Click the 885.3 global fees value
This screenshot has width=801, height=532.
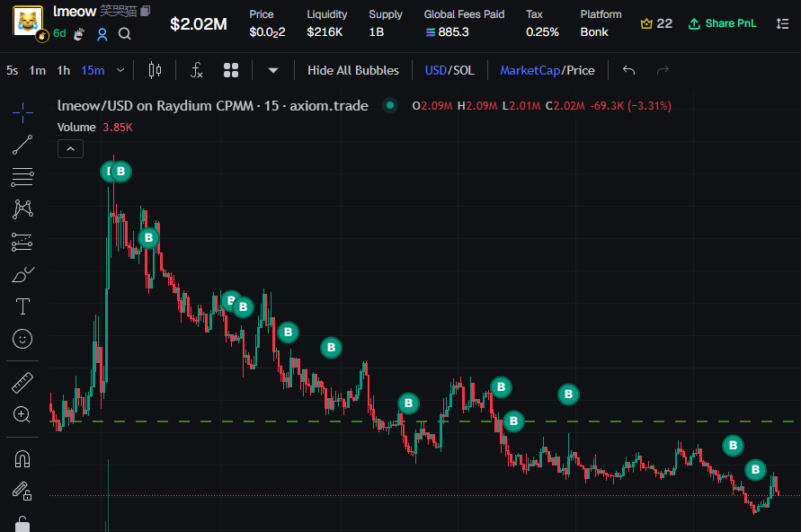pyautogui.click(x=447, y=32)
